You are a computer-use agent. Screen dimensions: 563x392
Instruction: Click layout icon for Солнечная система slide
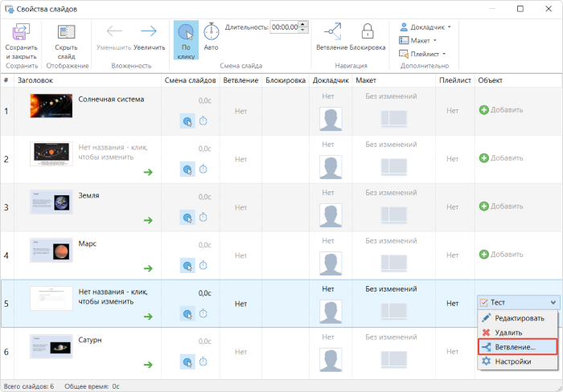394,119
